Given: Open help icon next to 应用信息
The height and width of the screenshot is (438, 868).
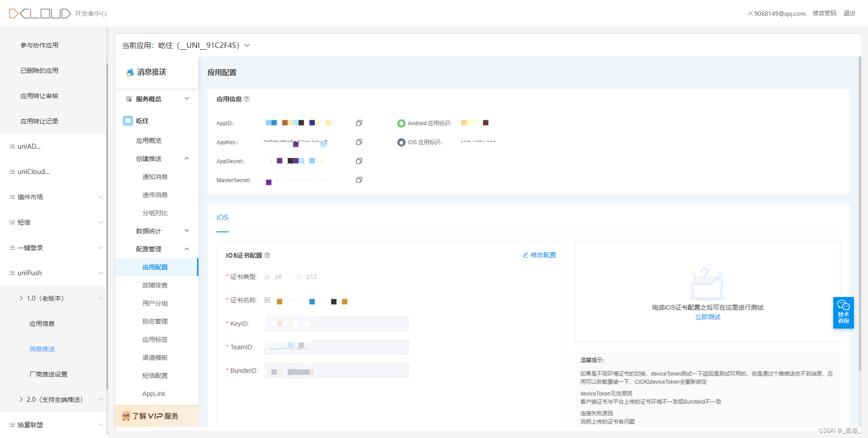Looking at the screenshot, I should (246, 99).
